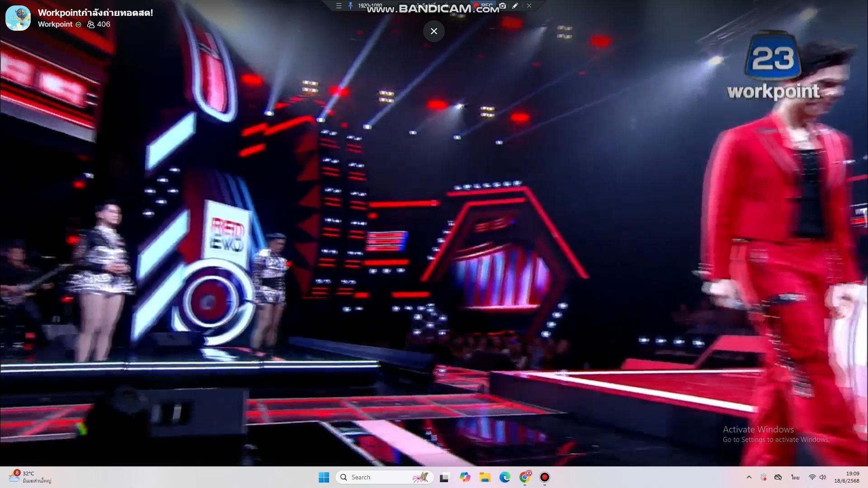Switch to the Chrome taskbar icon
Screen dimensions: 868x488
[525, 477]
